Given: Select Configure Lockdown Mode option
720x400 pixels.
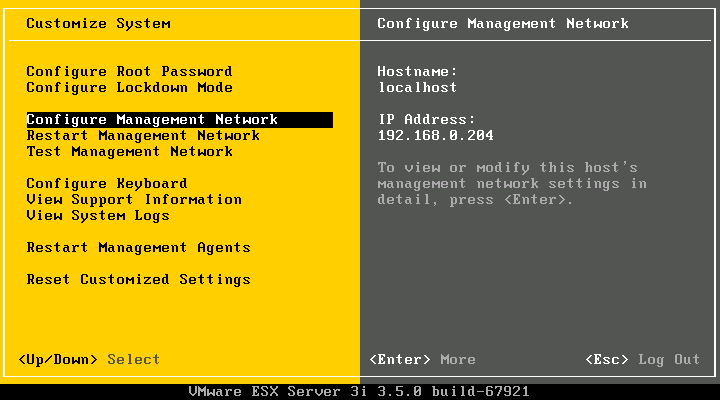Looking at the screenshot, I should coord(129,88).
